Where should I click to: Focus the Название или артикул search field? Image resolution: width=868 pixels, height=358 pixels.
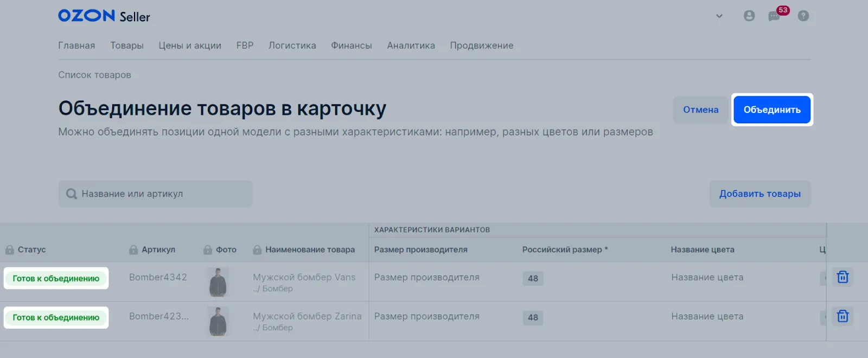[x=163, y=194]
